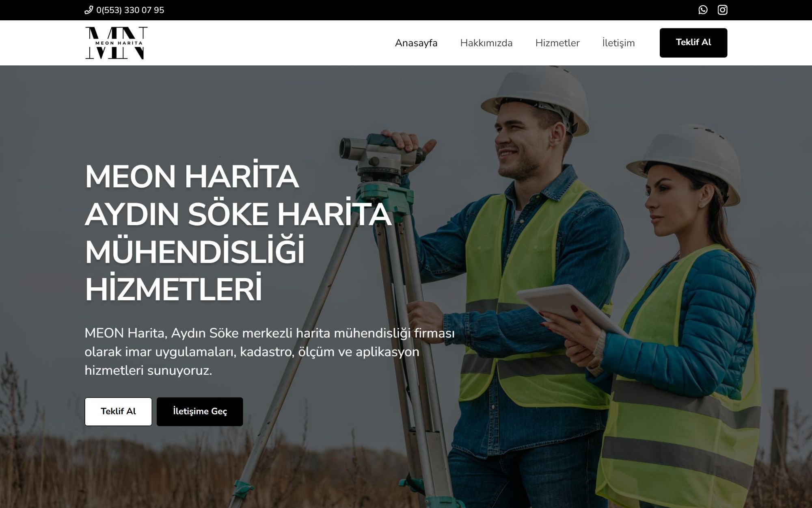This screenshot has width=812, height=508.
Task: Click the phone handset icon in top bar
Action: click(89, 10)
